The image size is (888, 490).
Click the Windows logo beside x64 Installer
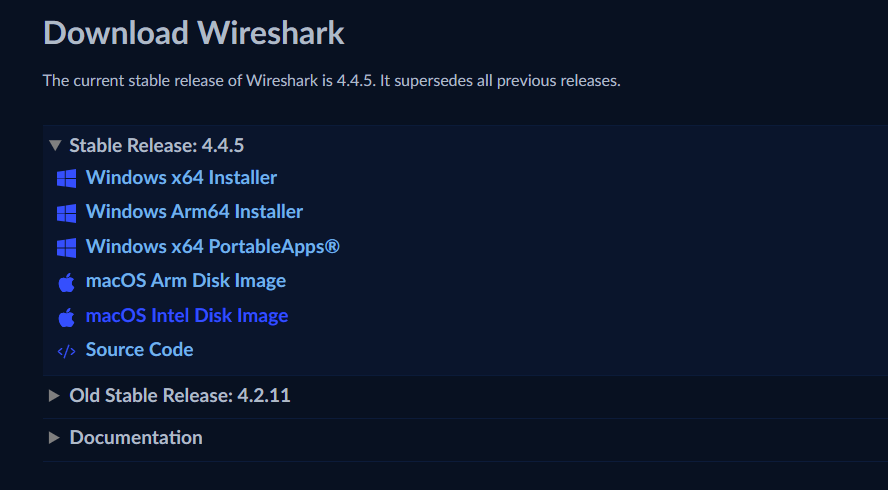pyautogui.click(x=67, y=178)
